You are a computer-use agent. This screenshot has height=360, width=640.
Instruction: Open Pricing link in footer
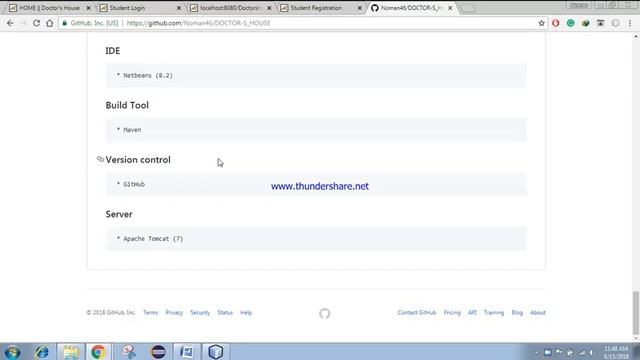tap(452, 313)
